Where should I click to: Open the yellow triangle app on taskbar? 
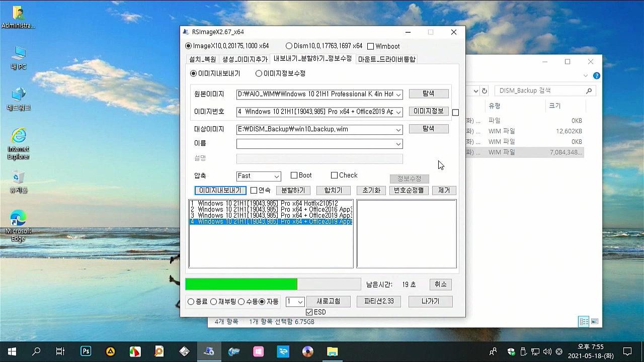[110, 352]
